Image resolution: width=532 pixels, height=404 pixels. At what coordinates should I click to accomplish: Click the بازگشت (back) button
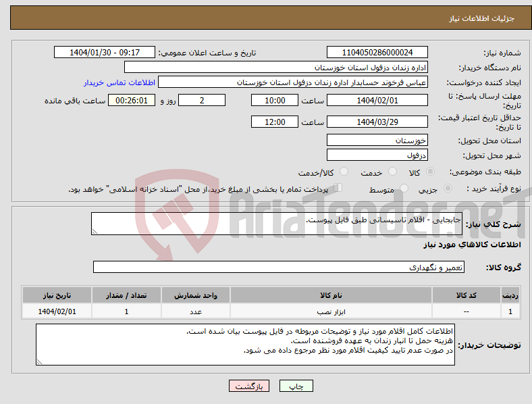(249, 386)
